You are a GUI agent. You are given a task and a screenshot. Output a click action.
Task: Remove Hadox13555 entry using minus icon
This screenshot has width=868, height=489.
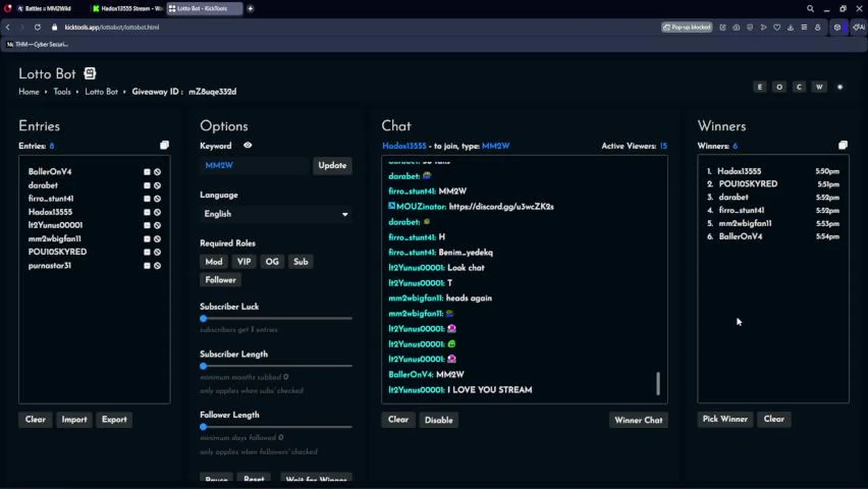(147, 212)
